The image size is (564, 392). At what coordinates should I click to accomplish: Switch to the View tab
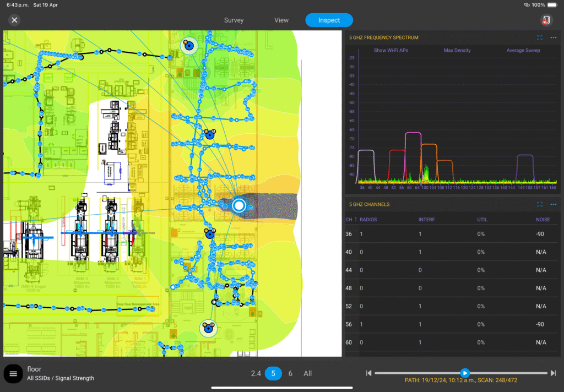281,20
